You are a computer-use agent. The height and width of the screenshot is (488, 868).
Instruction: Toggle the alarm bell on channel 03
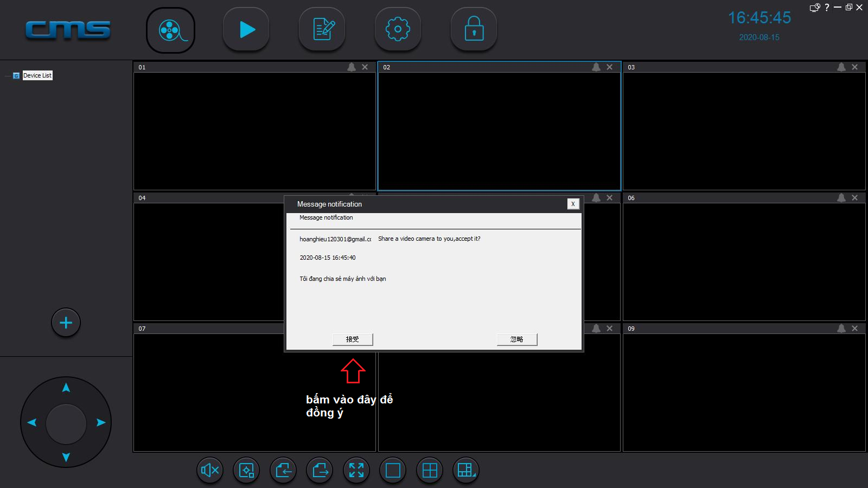(841, 67)
